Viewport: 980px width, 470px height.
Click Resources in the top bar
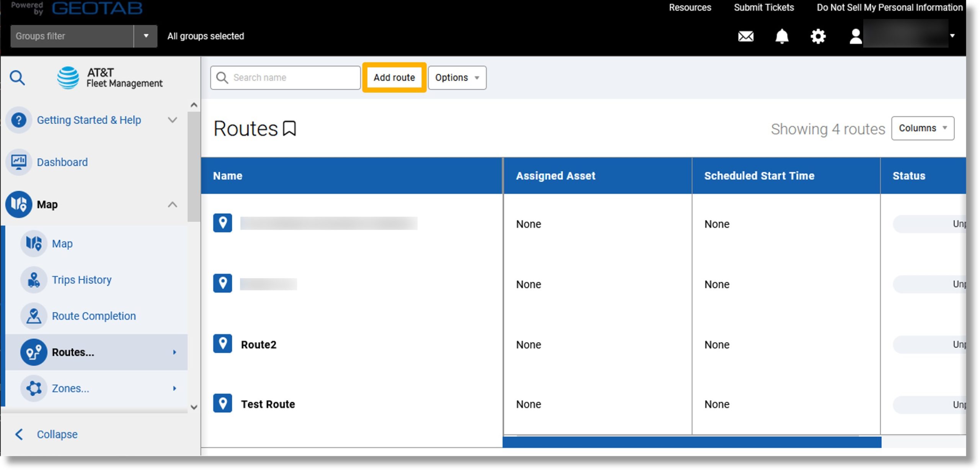pos(690,7)
